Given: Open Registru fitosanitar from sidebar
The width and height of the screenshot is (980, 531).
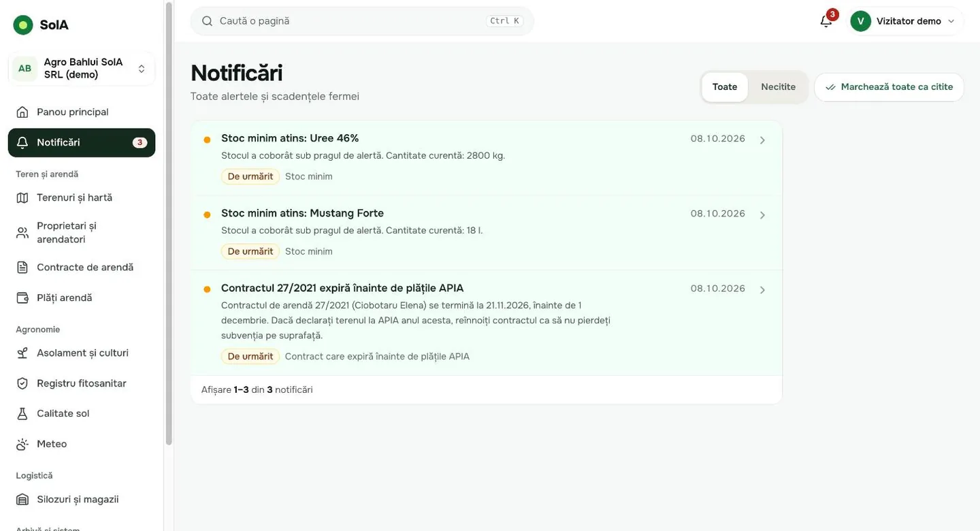Looking at the screenshot, I should coord(82,383).
